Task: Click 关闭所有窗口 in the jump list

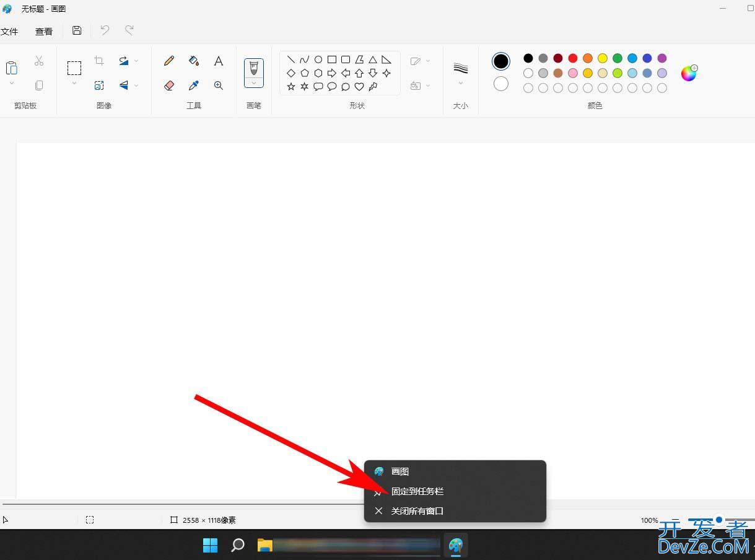Action: 417,511
